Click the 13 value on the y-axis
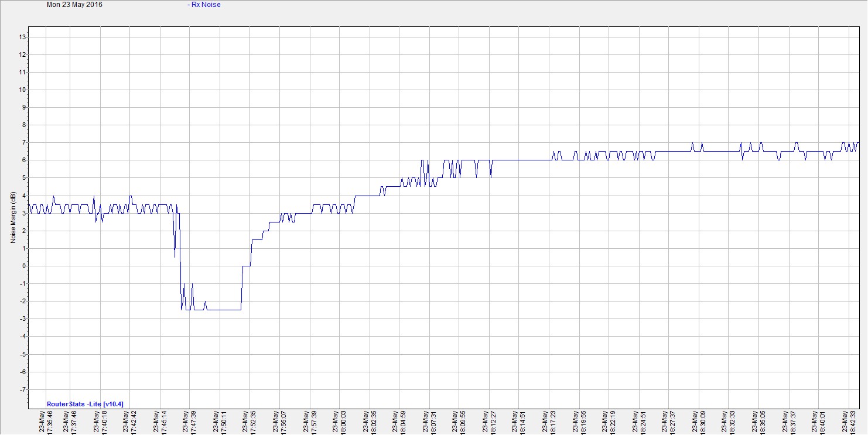 [x=22, y=37]
